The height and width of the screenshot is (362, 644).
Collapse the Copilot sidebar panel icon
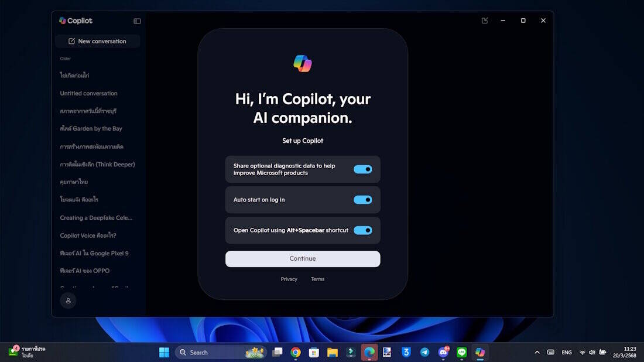click(x=137, y=21)
